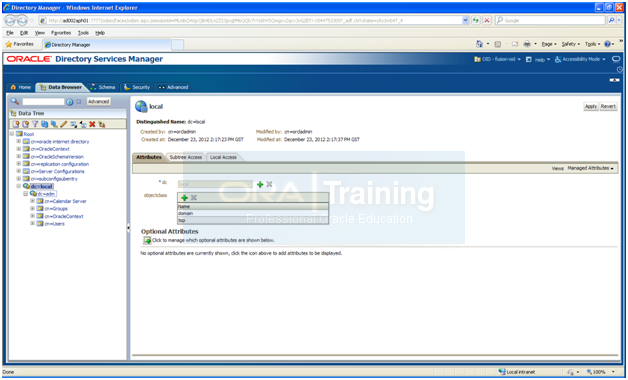Image resolution: width=628 pixels, height=380 pixels.
Task: Click the IE Help question mark icon
Action: tap(608, 44)
